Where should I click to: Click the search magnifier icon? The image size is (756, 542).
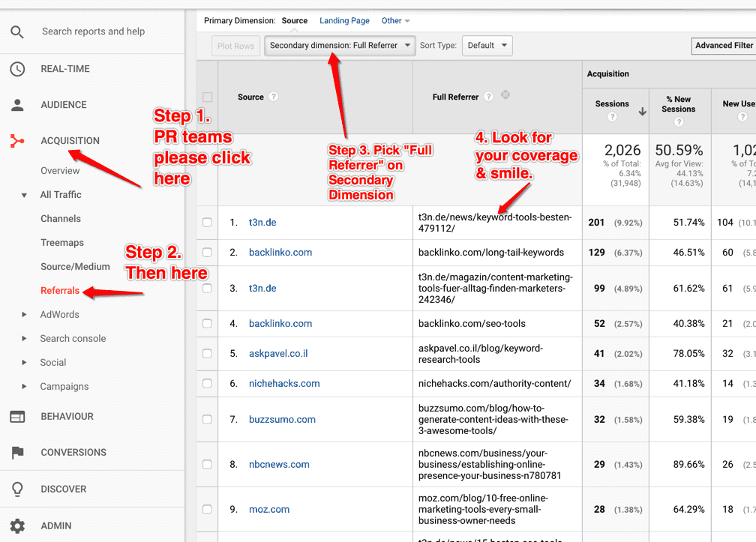point(16,31)
